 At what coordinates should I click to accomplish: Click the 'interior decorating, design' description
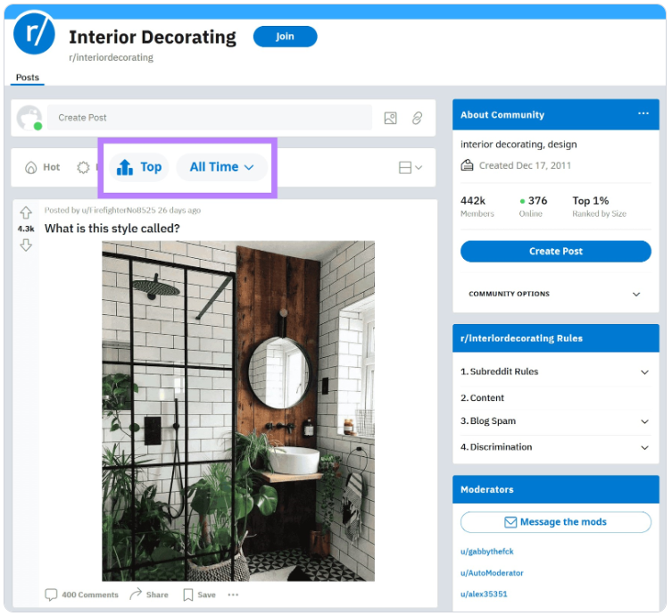519,145
